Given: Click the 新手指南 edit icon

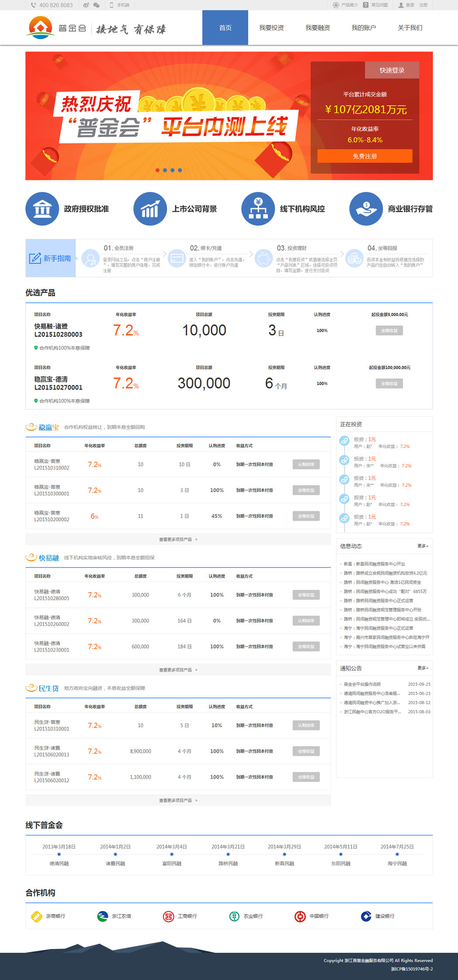Looking at the screenshot, I should point(35,258).
